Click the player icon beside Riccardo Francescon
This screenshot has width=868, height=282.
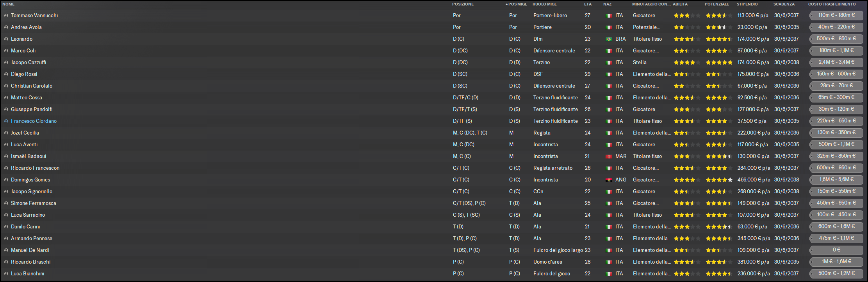(x=6, y=168)
